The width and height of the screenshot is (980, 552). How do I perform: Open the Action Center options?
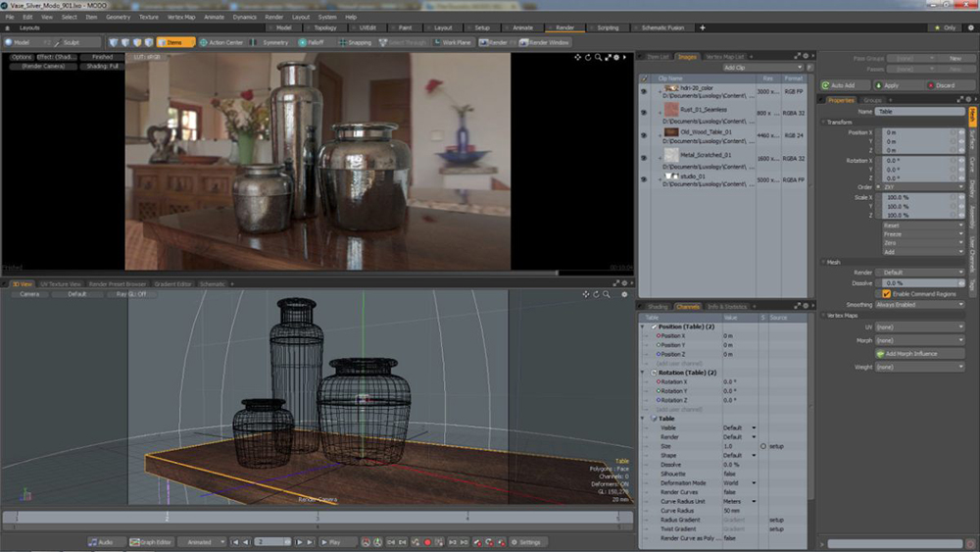pos(220,42)
